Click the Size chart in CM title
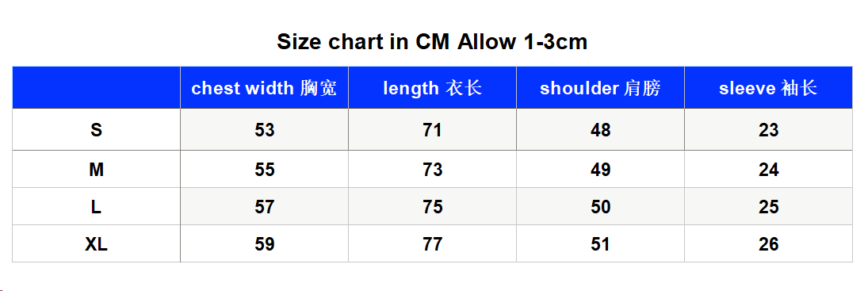868x291 pixels. [432, 42]
